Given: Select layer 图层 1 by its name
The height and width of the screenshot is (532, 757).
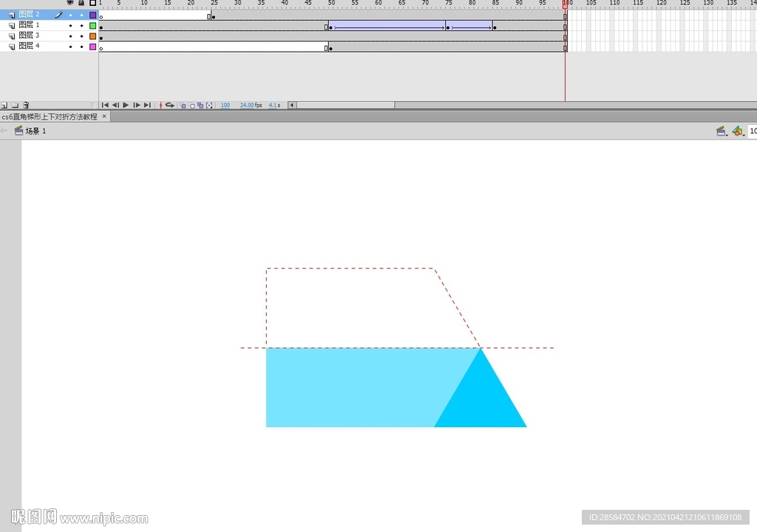Looking at the screenshot, I should (x=29, y=24).
